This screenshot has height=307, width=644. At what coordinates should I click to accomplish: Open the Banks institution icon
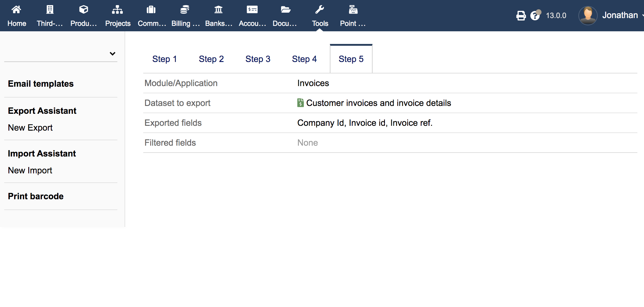click(x=218, y=10)
